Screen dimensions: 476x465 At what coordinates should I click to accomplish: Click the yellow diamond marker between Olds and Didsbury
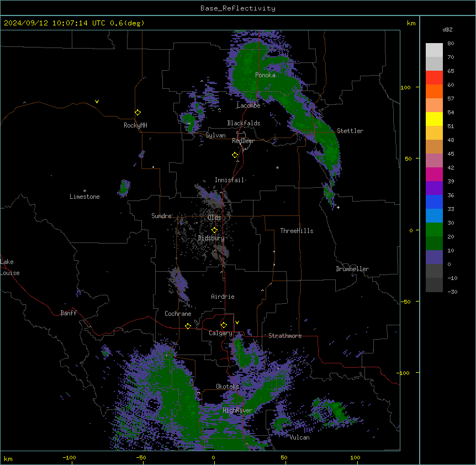[215, 230]
